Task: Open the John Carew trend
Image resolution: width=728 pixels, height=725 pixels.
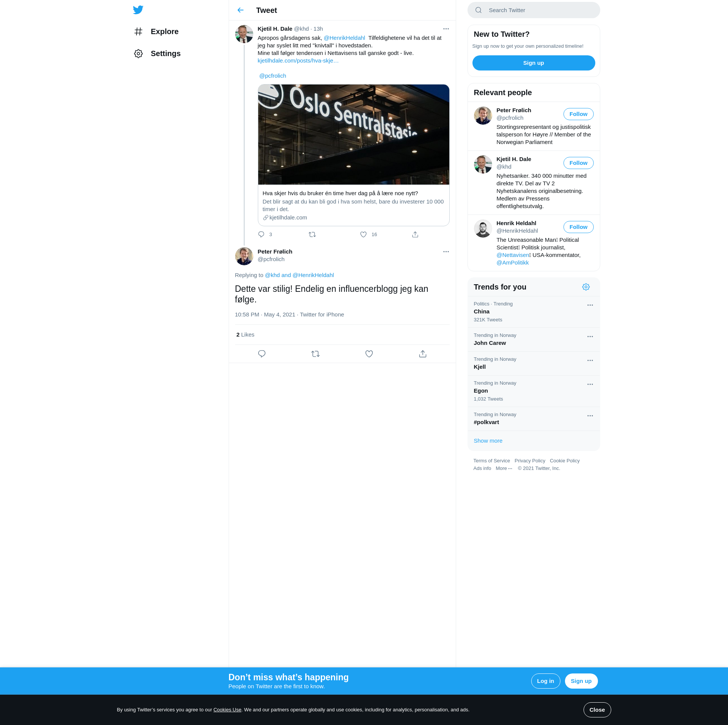Action: coord(533,340)
